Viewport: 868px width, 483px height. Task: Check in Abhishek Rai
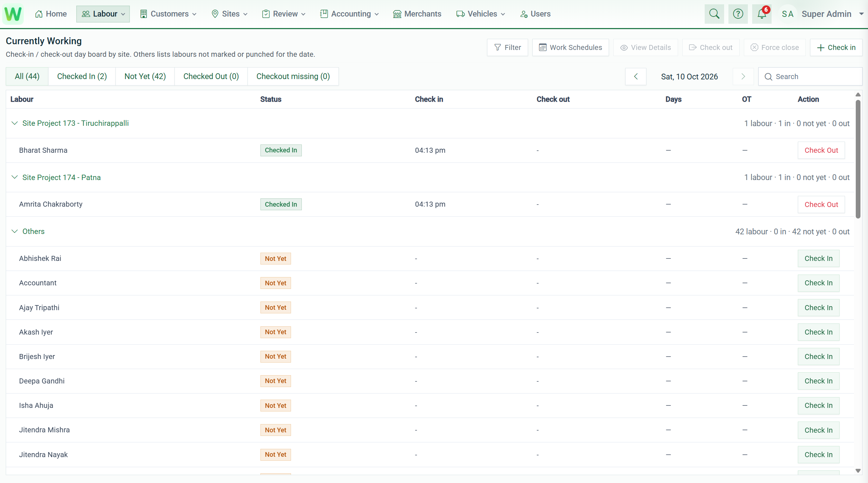pyautogui.click(x=818, y=258)
